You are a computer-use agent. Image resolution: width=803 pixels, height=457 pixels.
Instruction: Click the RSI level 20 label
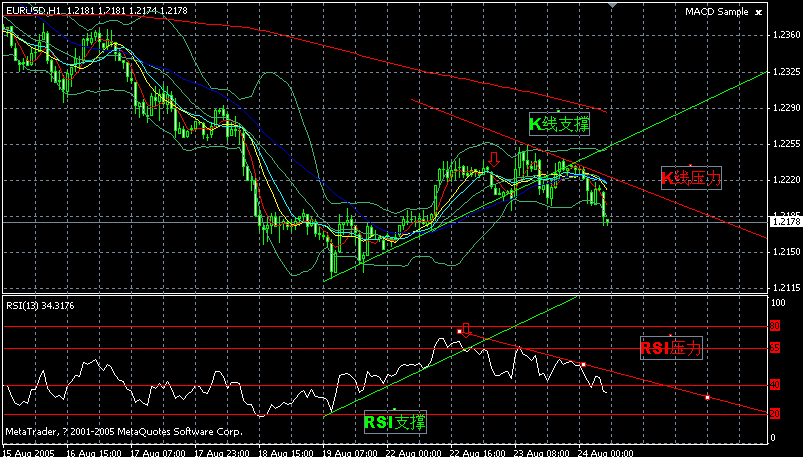(x=775, y=414)
